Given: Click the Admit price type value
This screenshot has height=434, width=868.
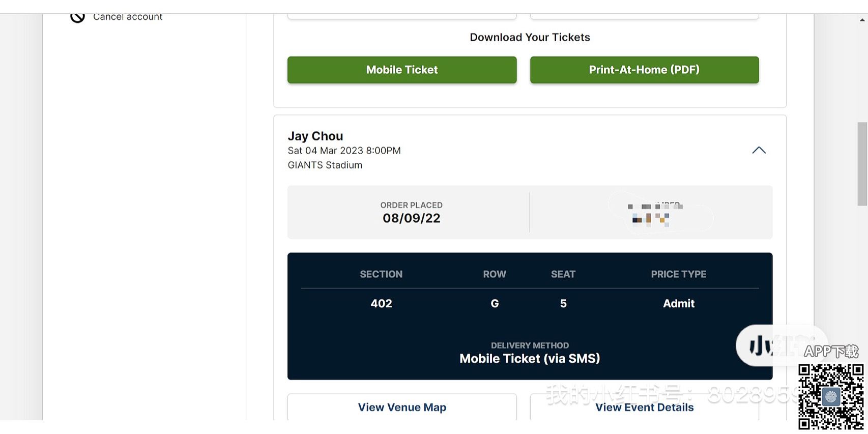Looking at the screenshot, I should pyautogui.click(x=678, y=303).
